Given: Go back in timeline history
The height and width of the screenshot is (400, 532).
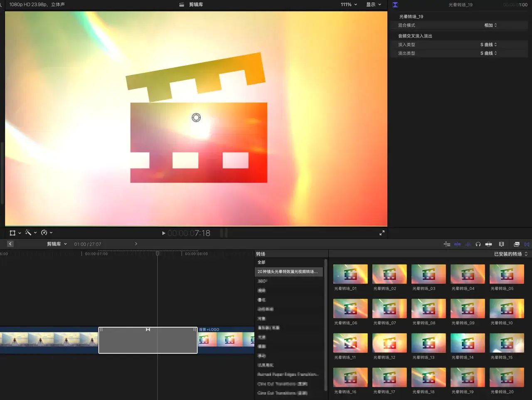Looking at the screenshot, I should tap(10, 244).
